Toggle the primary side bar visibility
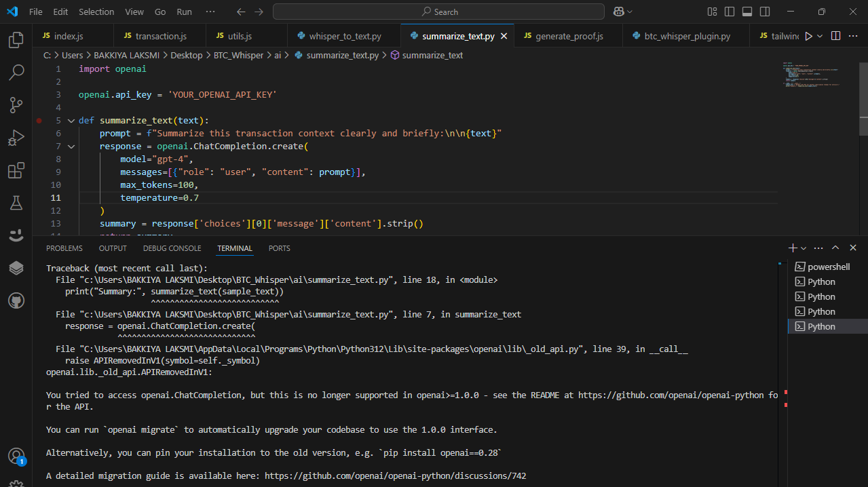Screen dimensions: 868x487 [730, 12]
